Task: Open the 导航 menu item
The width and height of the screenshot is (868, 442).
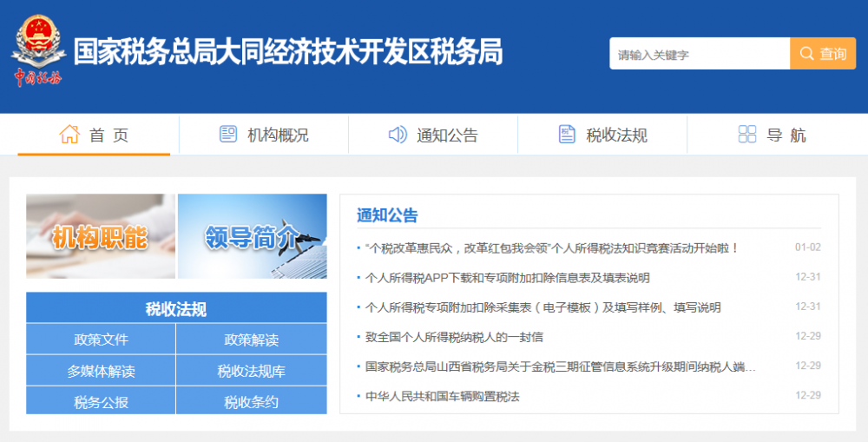Action: tap(772, 135)
